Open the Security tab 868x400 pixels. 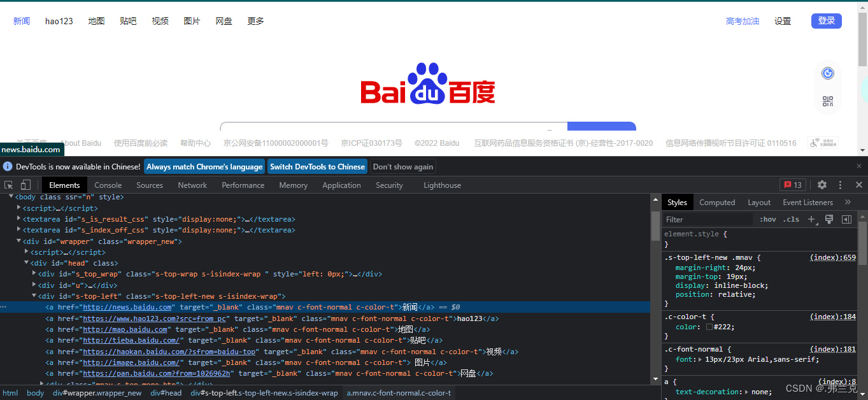(x=389, y=185)
